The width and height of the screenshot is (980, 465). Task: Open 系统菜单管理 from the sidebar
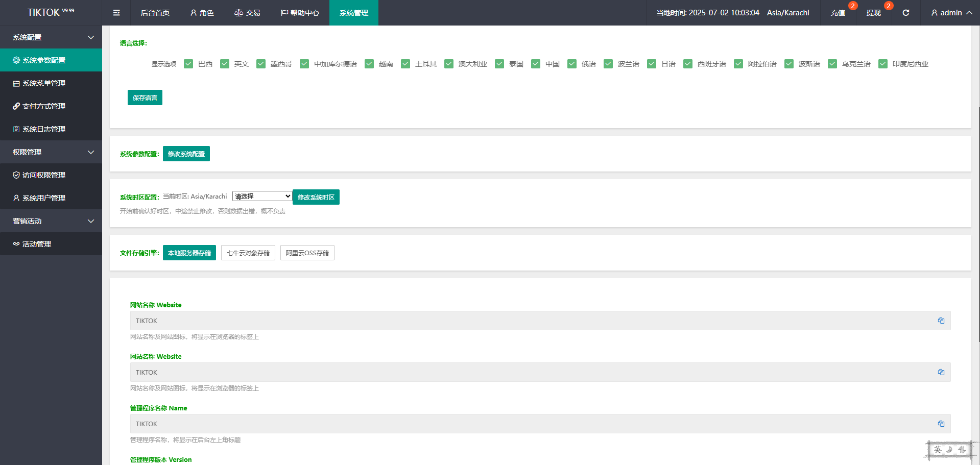point(44,83)
